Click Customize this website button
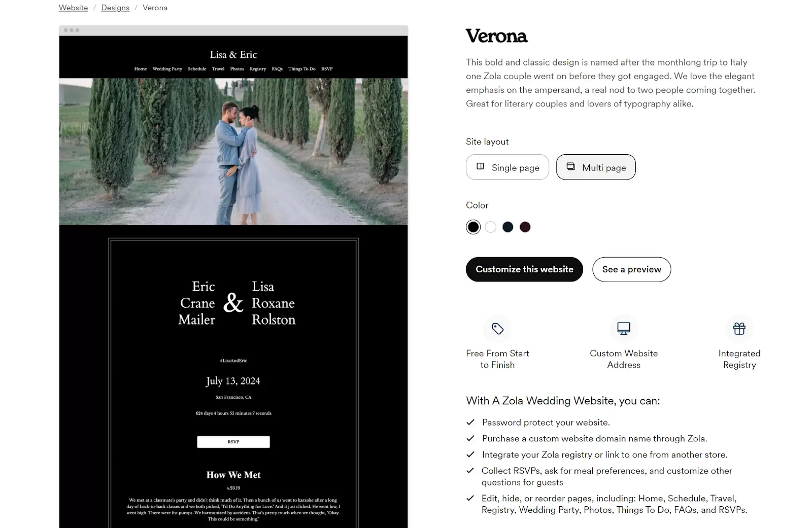The image size is (812, 528). [524, 269]
